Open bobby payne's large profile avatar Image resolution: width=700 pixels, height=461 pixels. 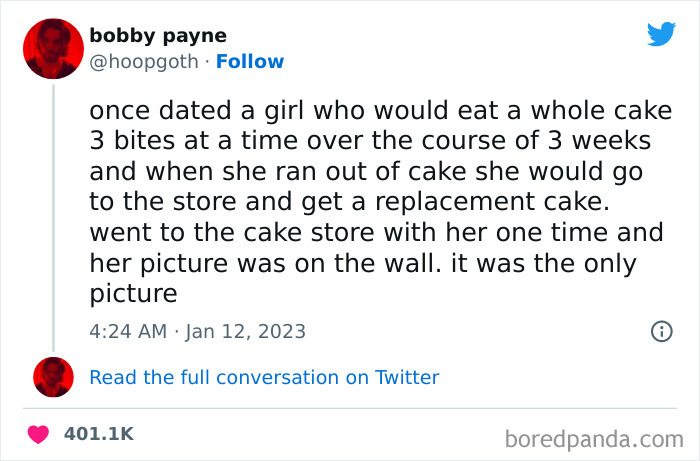(52, 49)
